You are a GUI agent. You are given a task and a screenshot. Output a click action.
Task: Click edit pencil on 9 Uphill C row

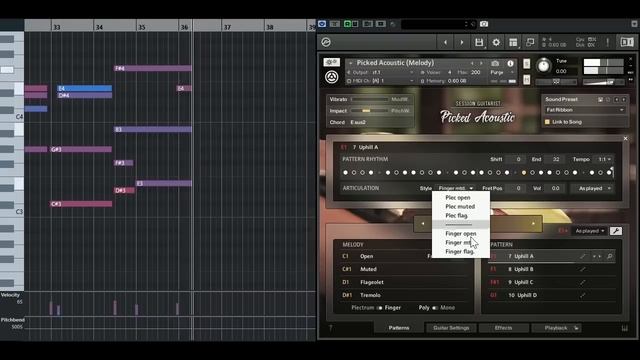coord(582,282)
